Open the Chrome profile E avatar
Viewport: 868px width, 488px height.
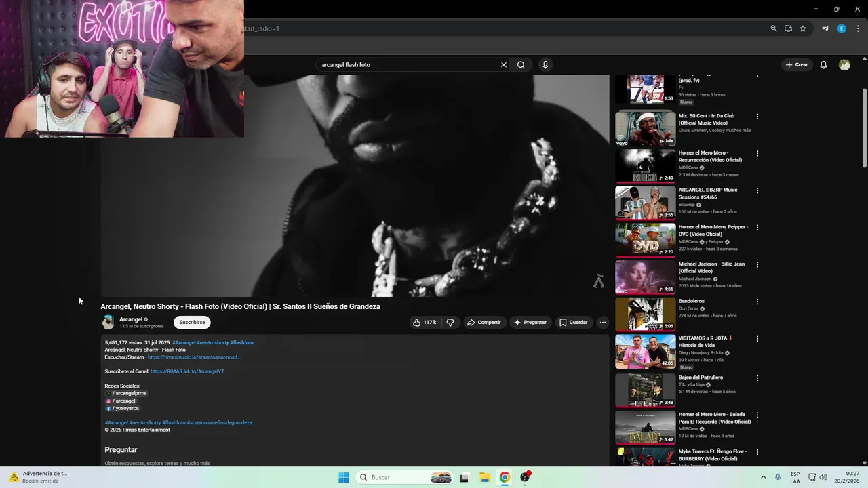pyautogui.click(x=842, y=28)
